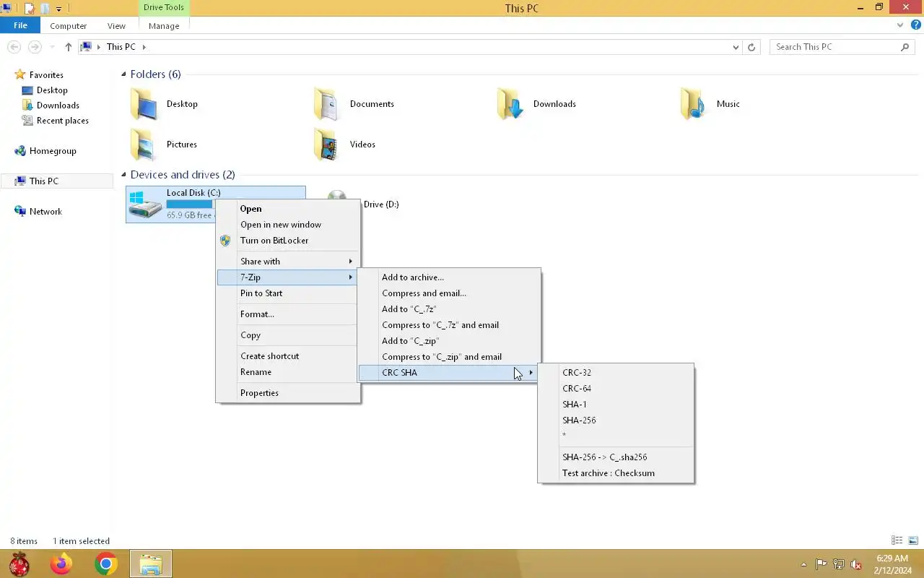Select Homegroup in the navigation pane
The width and height of the screenshot is (924, 578).
53,151
